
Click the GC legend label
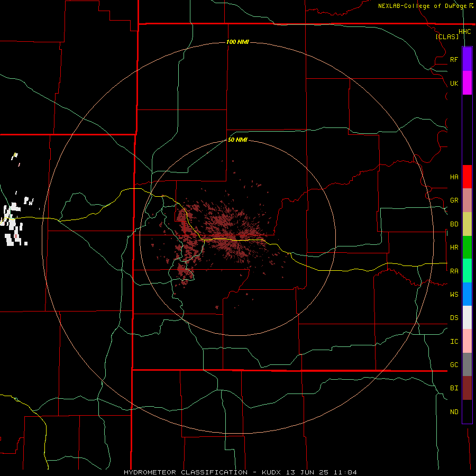coord(454,365)
